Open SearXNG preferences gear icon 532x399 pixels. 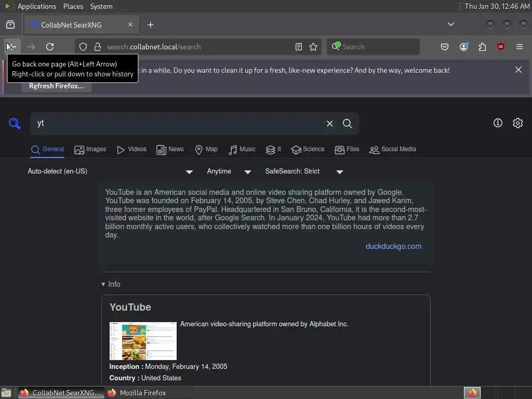click(517, 123)
